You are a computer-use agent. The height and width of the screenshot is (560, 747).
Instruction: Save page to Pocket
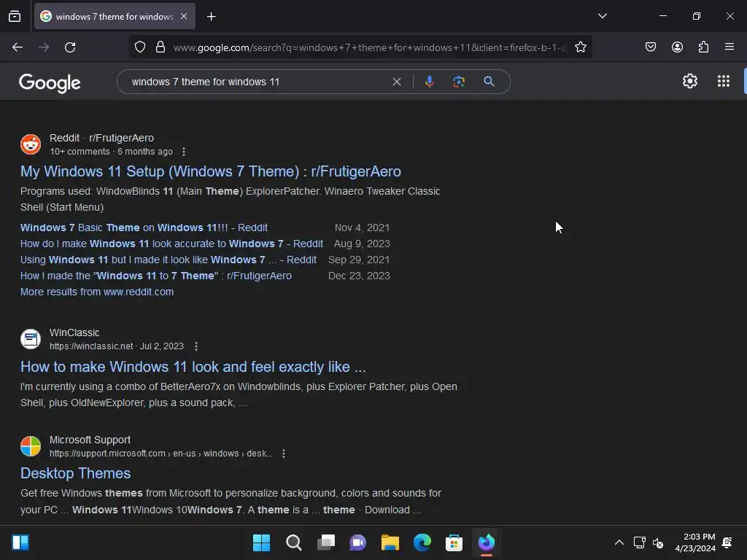tap(650, 47)
